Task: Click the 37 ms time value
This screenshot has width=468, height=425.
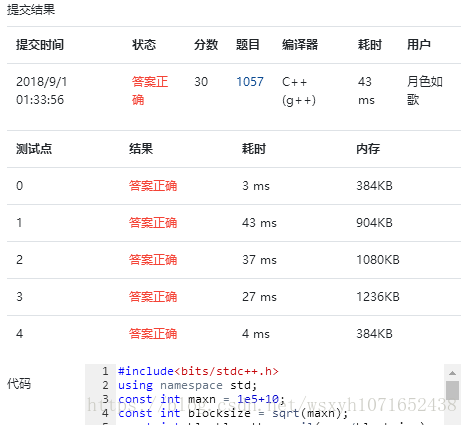Action: coord(259,260)
